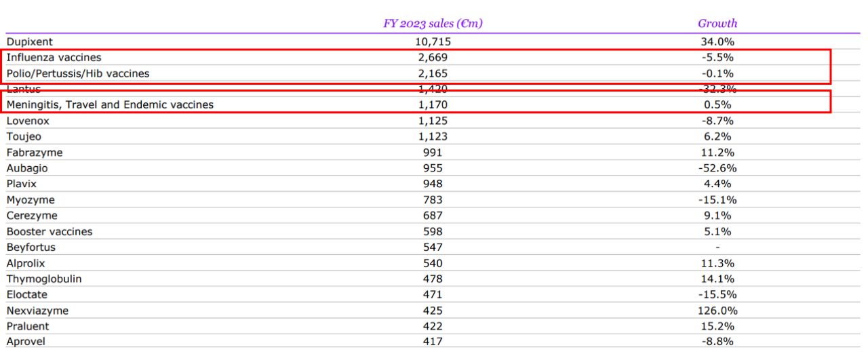Select the Toujeo product name
The width and height of the screenshot is (868, 354).
pyautogui.click(x=24, y=136)
